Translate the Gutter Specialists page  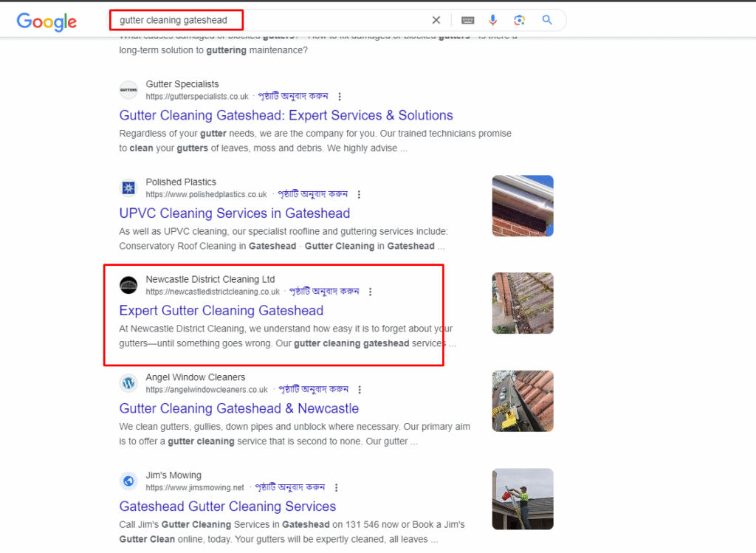coord(293,96)
